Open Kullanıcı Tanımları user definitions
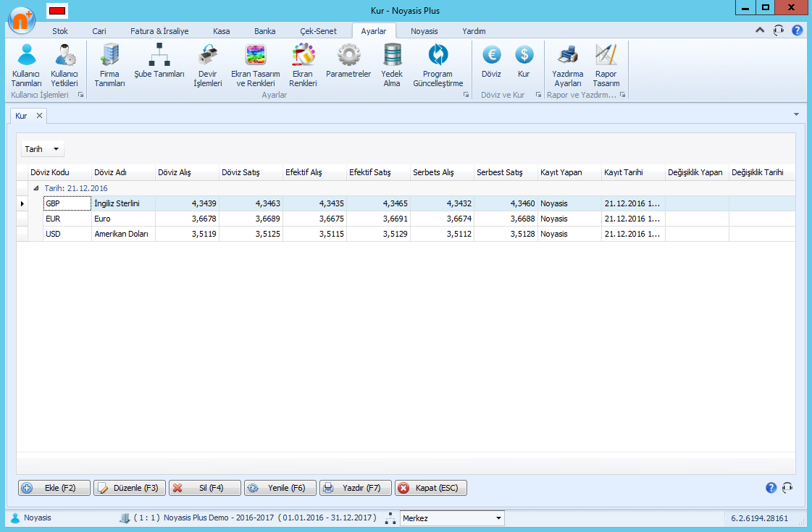The width and height of the screenshot is (812, 532). (26, 64)
